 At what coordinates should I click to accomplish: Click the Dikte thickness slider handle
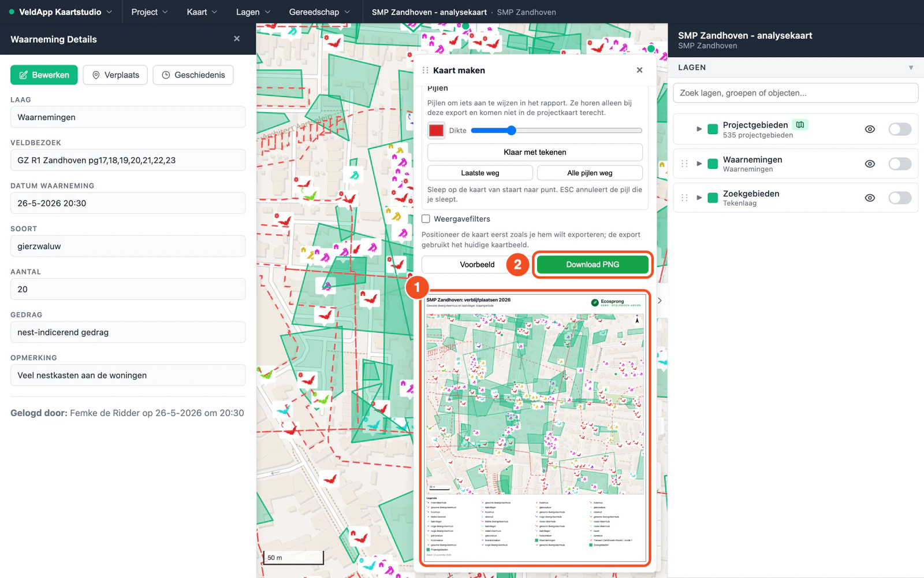(512, 131)
